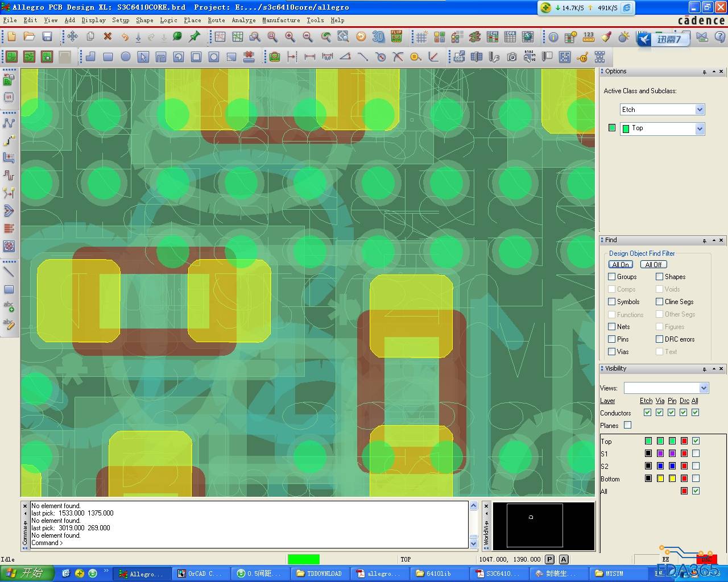Screen dimensions: 728x582
Task: Open the Manufacture menu
Action: click(281, 20)
